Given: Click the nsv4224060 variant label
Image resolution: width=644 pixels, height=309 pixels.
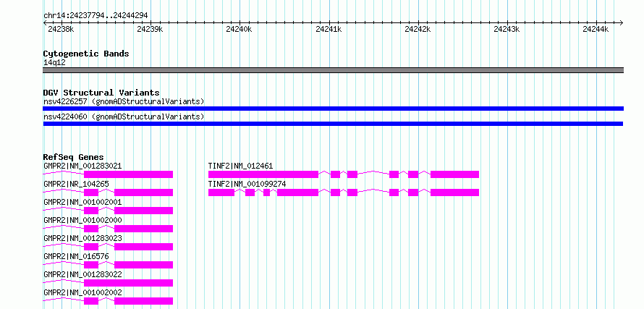Looking at the screenshot, I should pos(124,117).
